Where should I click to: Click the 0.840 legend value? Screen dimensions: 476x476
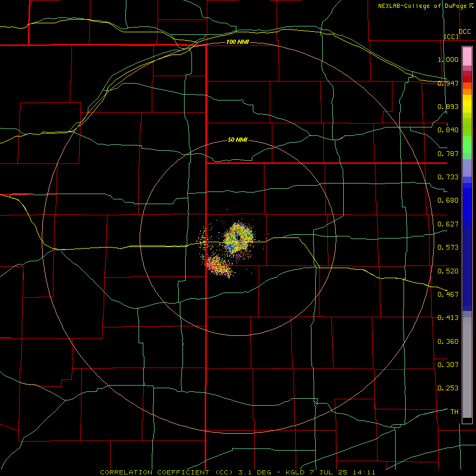tap(448, 130)
